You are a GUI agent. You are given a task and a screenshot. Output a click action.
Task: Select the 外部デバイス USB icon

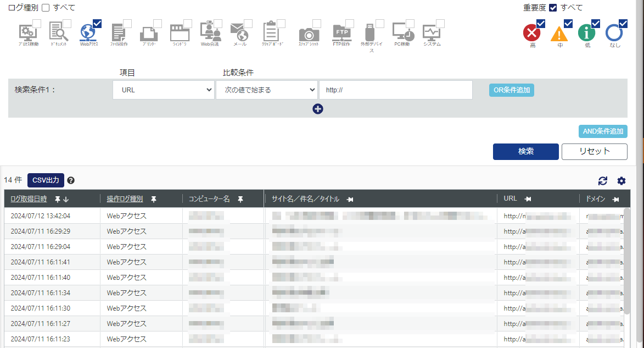tap(370, 32)
